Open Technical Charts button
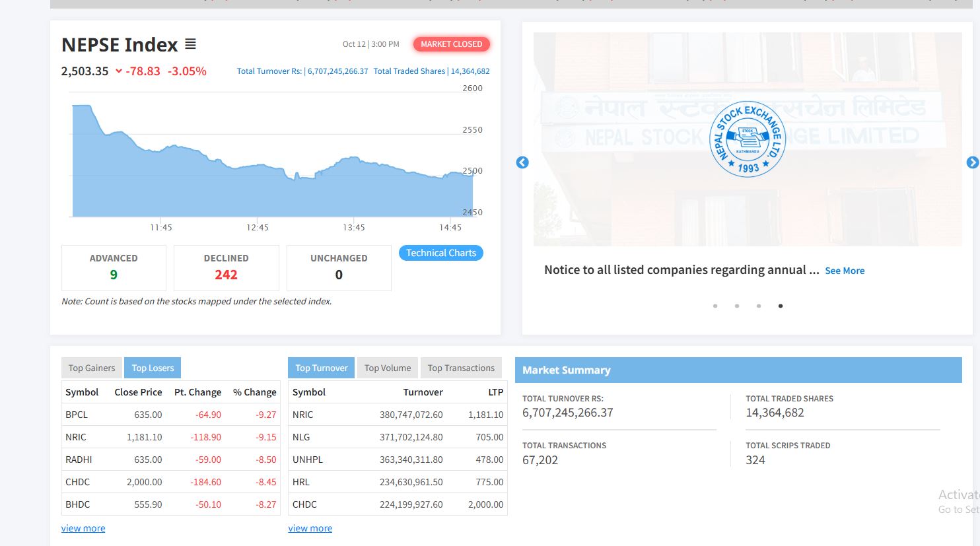Image resolution: width=980 pixels, height=546 pixels. tap(441, 253)
